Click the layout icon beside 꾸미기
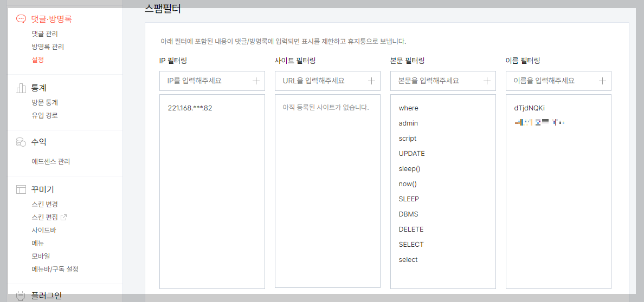This screenshot has width=644, height=302. tap(21, 189)
